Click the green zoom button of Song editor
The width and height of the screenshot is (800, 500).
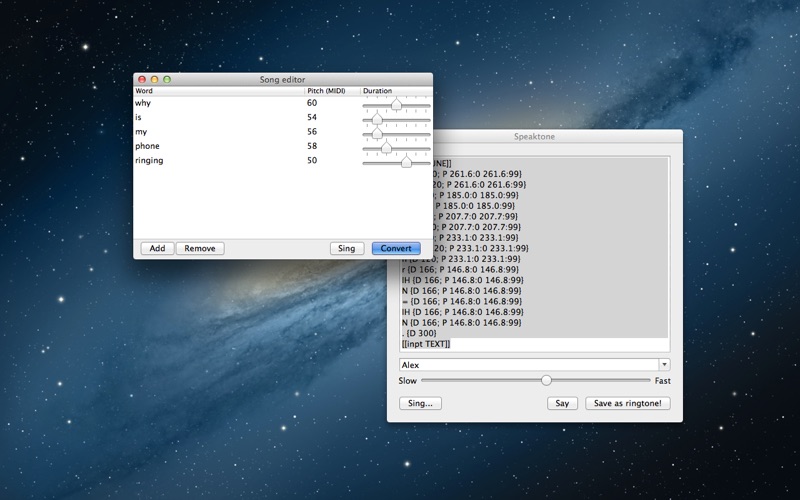click(x=167, y=79)
